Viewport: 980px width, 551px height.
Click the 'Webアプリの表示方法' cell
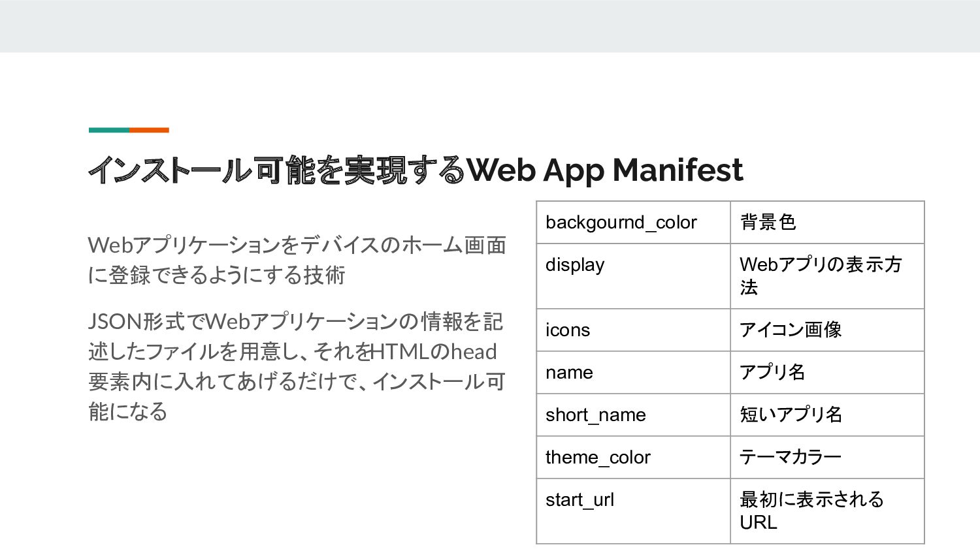[827, 276]
